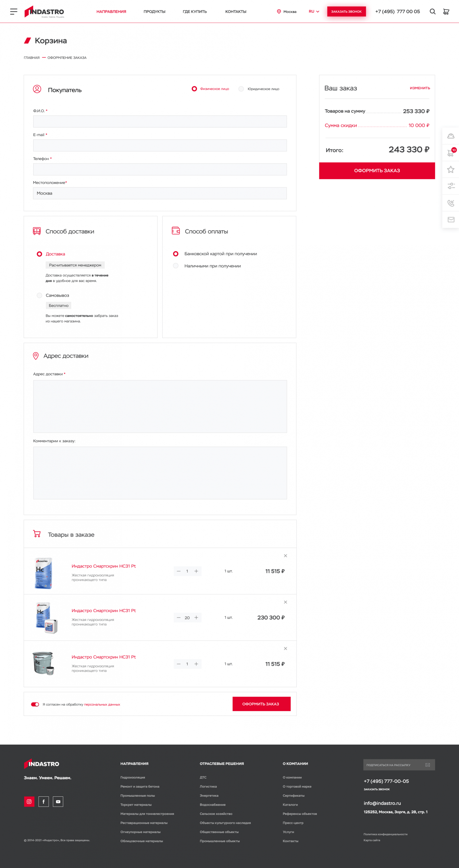
Task: Open КОНТАКТЫ in the top navigation
Action: (x=236, y=12)
